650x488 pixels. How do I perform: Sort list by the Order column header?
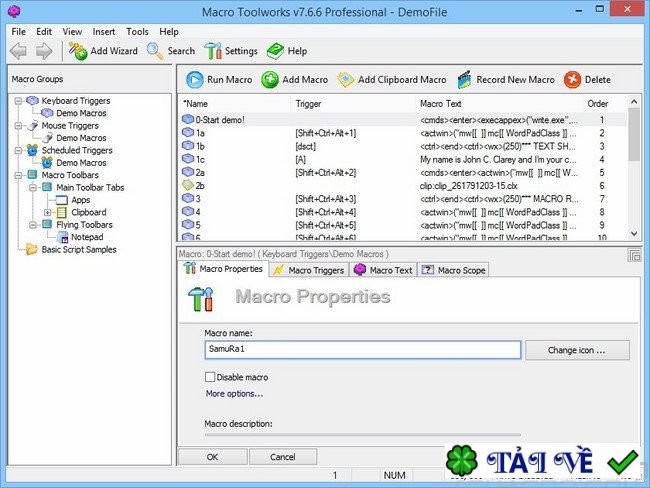coord(604,104)
